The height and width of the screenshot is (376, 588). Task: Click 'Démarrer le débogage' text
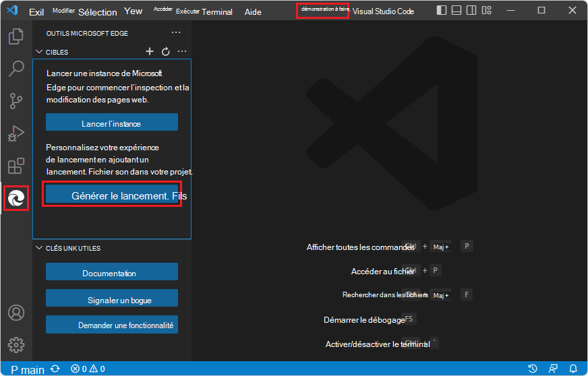(364, 320)
